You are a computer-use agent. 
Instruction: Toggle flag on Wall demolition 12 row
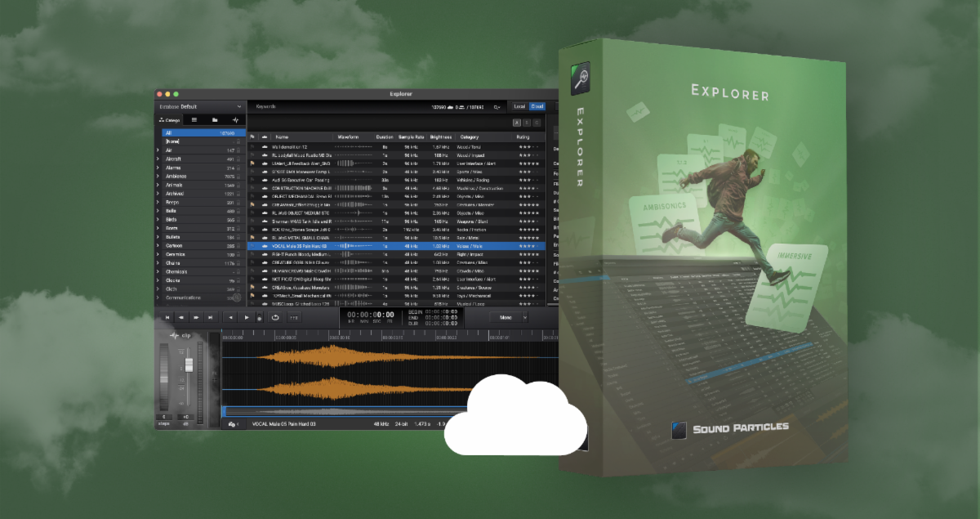click(252, 146)
